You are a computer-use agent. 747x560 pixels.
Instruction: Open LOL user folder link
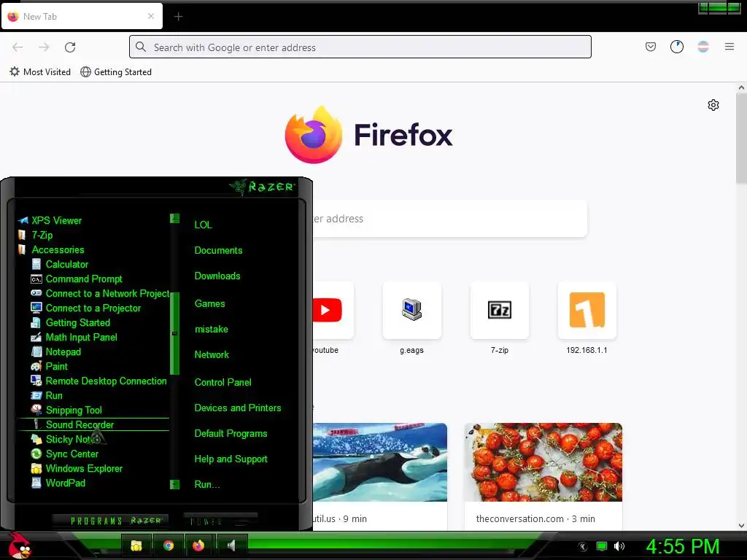pyautogui.click(x=203, y=225)
